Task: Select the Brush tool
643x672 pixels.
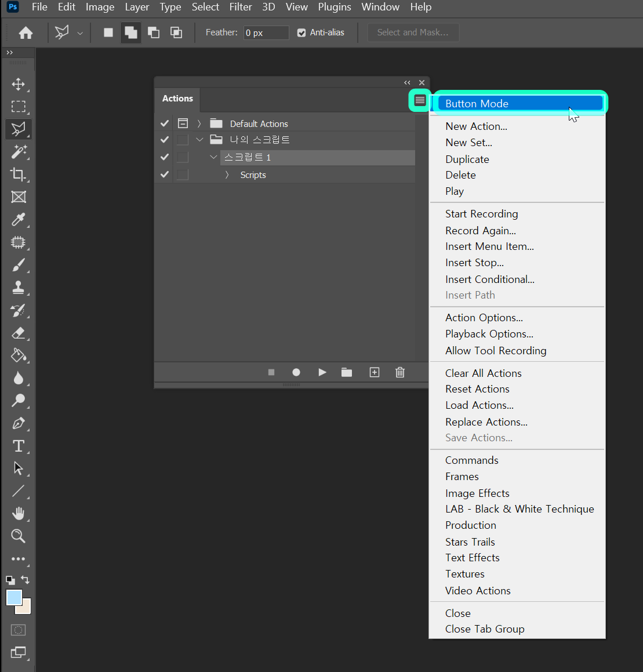Action: [18, 266]
